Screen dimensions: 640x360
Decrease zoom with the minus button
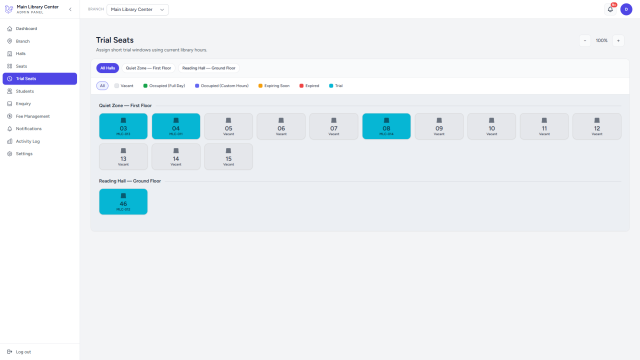coord(585,40)
